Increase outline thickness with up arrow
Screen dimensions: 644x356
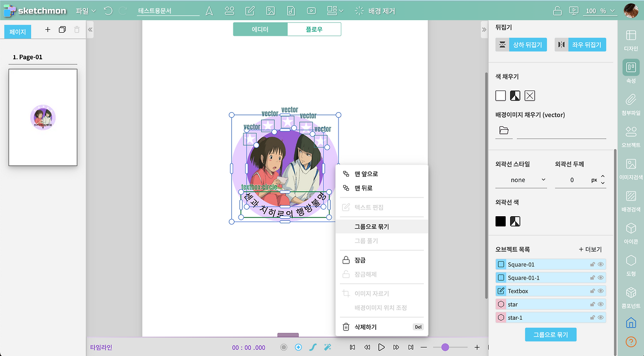click(x=603, y=176)
